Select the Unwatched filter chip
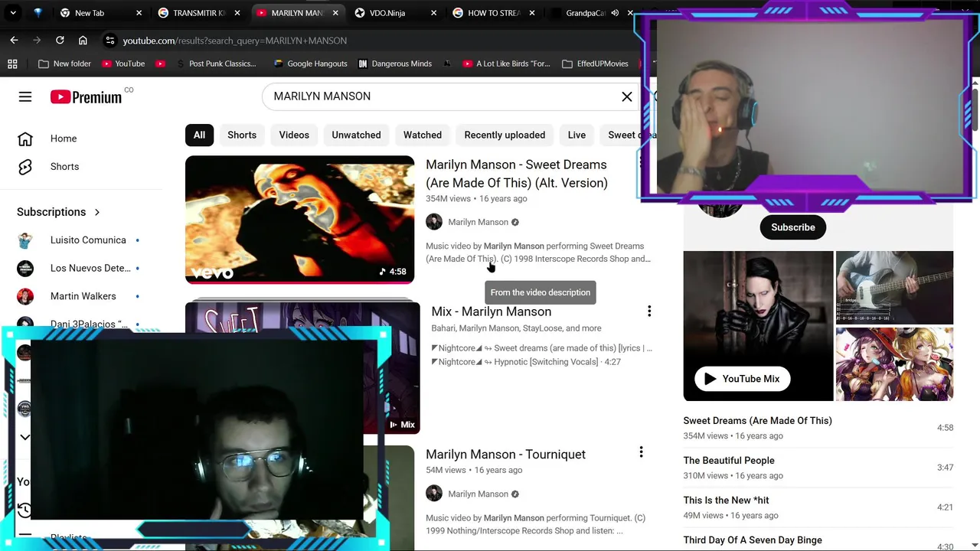 pyautogui.click(x=356, y=135)
